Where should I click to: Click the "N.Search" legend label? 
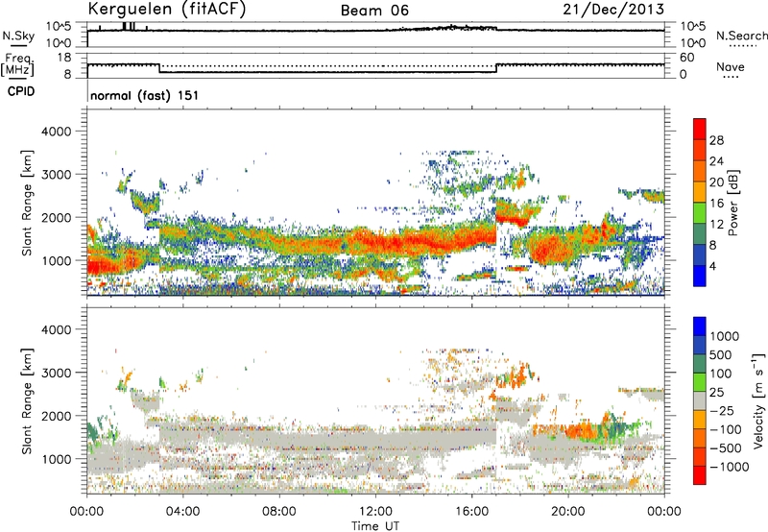click(x=741, y=36)
